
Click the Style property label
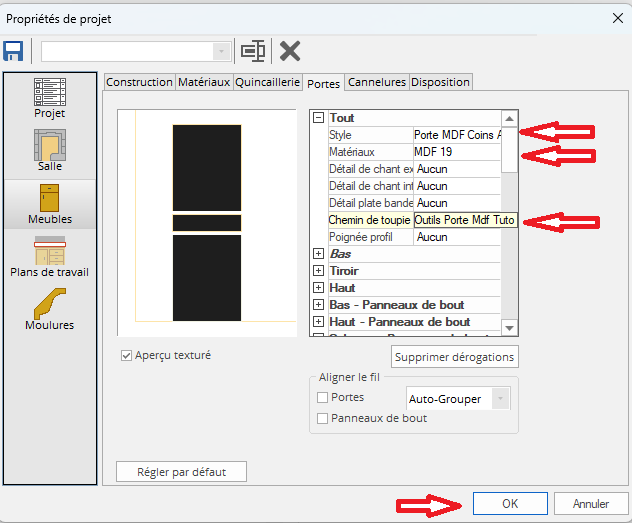[x=340, y=135]
